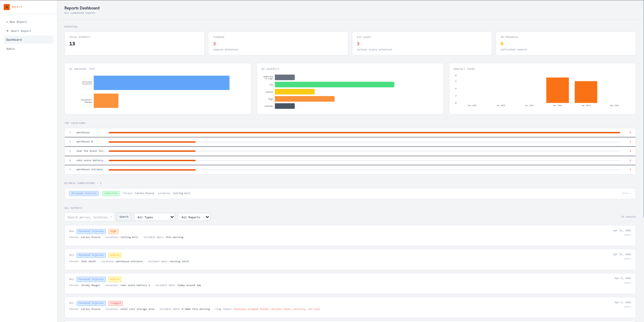The image size is (644, 322).
Task: Open the SIF Cases overview card
Action: [x=422, y=43]
